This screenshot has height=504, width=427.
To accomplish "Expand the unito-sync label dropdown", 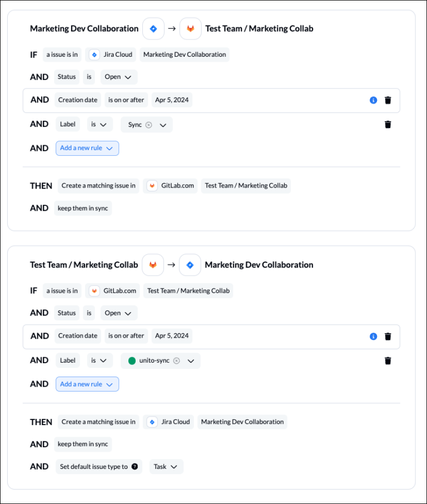I will (190, 360).
